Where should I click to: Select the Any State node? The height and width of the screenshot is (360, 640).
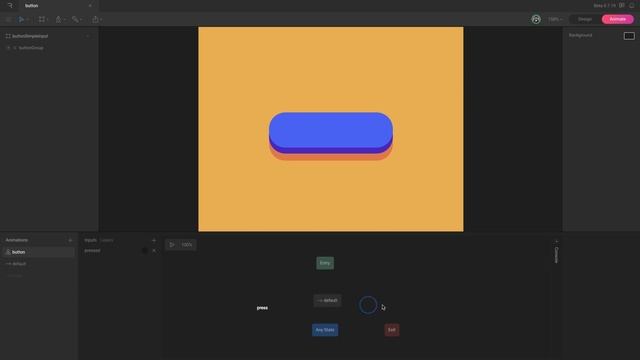tap(325, 330)
